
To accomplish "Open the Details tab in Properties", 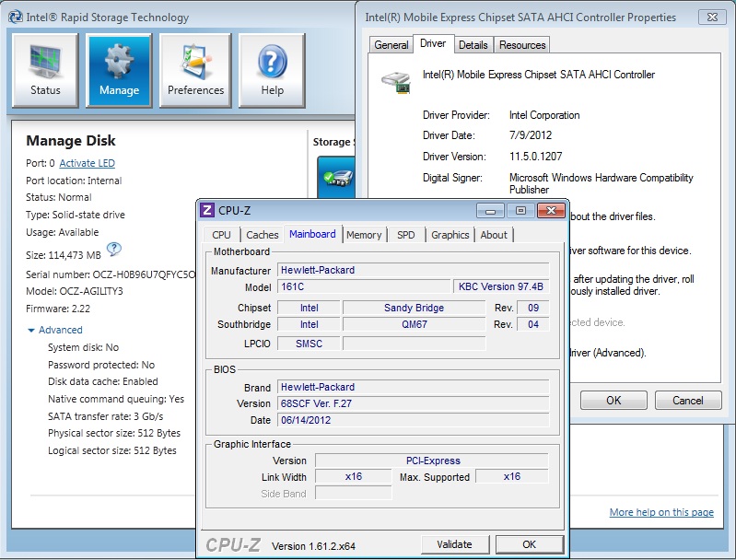I will click(473, 44).
